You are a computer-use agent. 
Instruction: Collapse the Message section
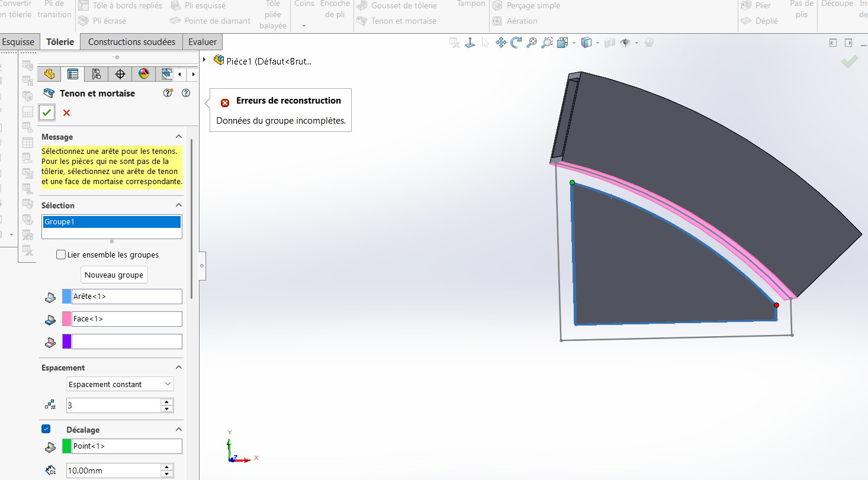tap(178, 137)
